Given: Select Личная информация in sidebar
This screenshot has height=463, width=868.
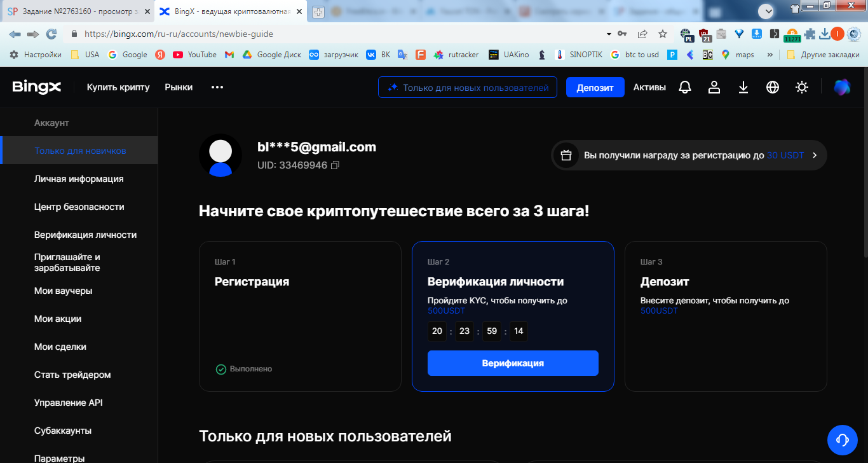Looking at the screenshot, I should [x=79, y=179].
